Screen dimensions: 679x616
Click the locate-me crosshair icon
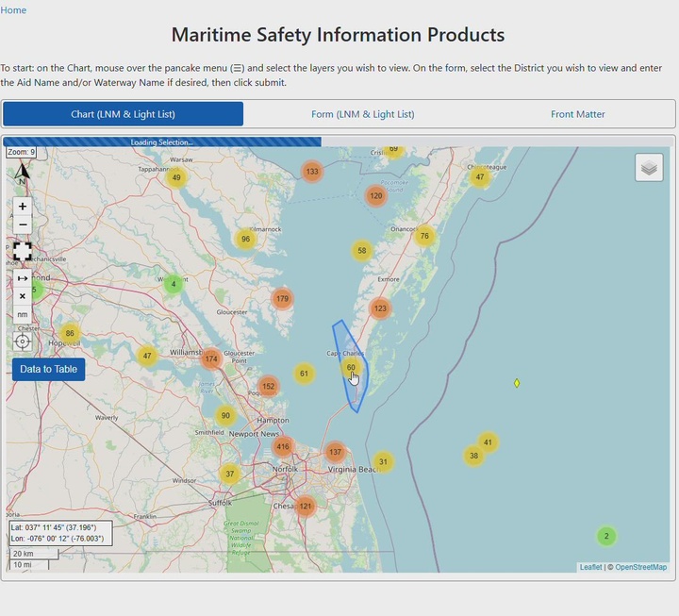pyautogui.click(x=23, y=341)
